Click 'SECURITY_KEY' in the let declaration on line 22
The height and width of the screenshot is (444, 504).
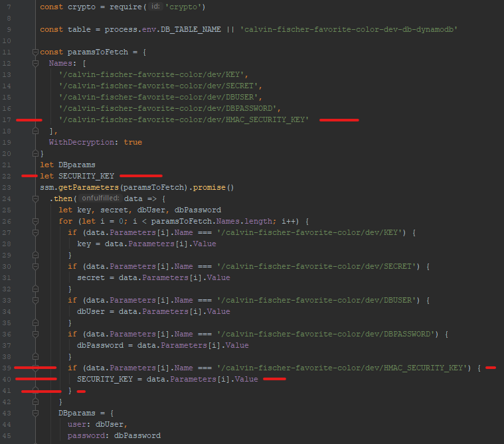click(86, 176)
